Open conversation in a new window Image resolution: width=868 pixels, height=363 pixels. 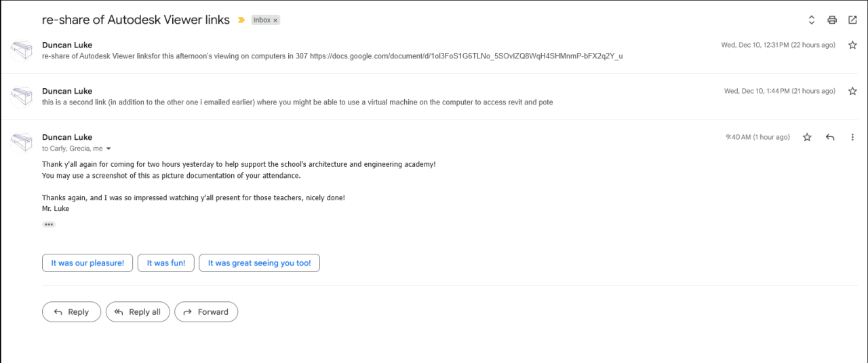pos(852,20)
